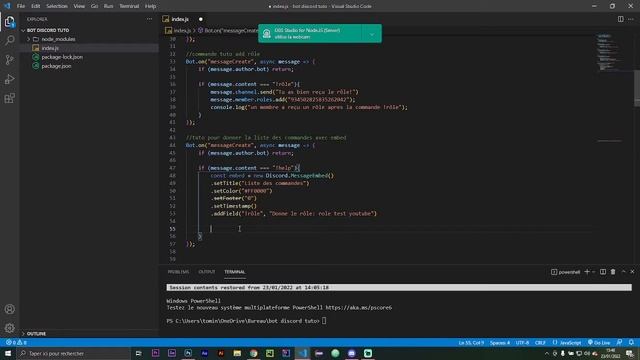640x360 pixels.
Task: Click the feedback icon in status bar
Action: click(620, 342)
